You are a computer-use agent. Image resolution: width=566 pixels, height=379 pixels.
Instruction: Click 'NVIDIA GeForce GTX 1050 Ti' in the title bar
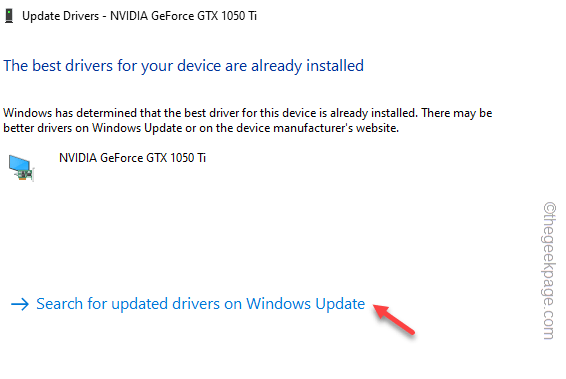(x=183, y=16)
